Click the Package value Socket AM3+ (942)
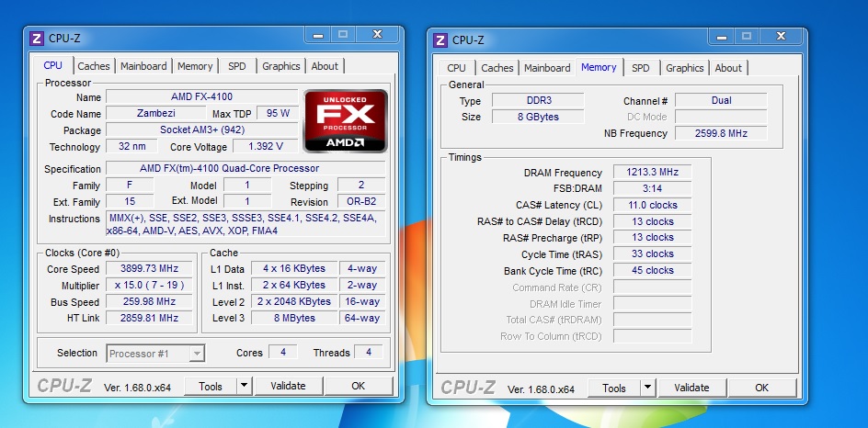Screen dimensions: 868x428 (x=201, y=130)
